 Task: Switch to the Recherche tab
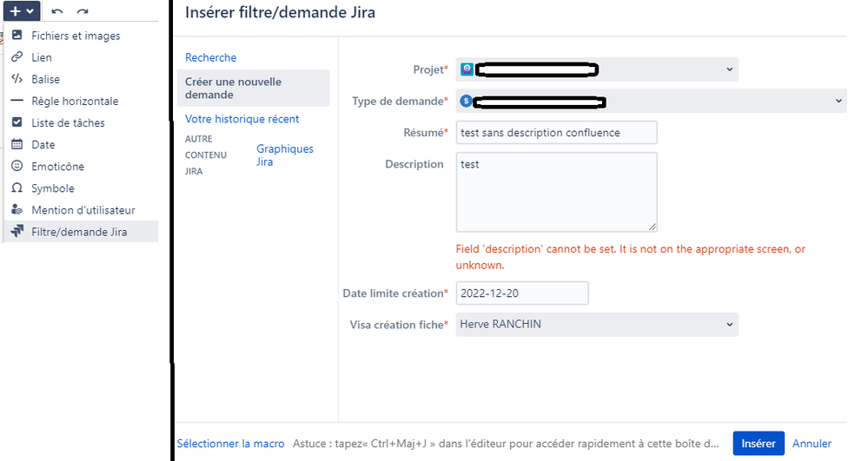click(x=210, y=57)
